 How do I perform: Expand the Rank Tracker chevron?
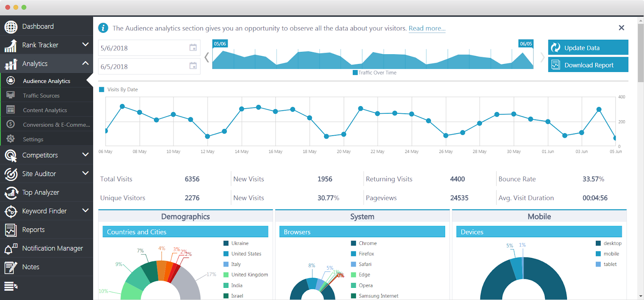[x=85, y=45]
